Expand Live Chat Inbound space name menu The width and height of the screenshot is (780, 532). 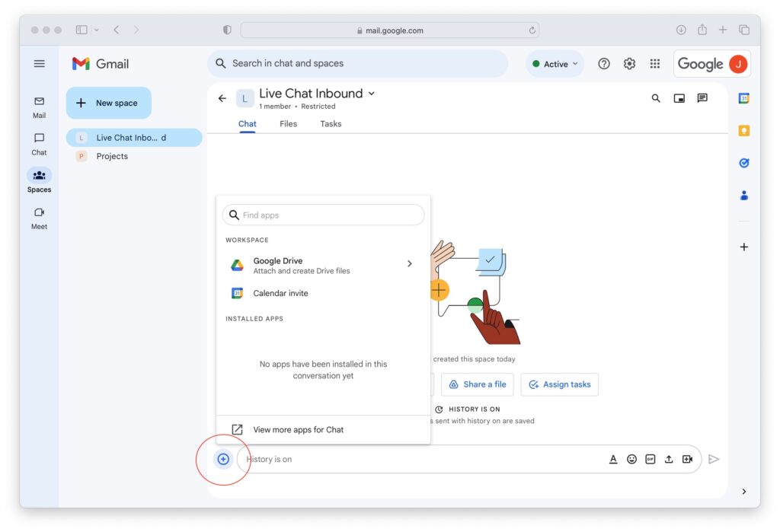tap(372, 94)
